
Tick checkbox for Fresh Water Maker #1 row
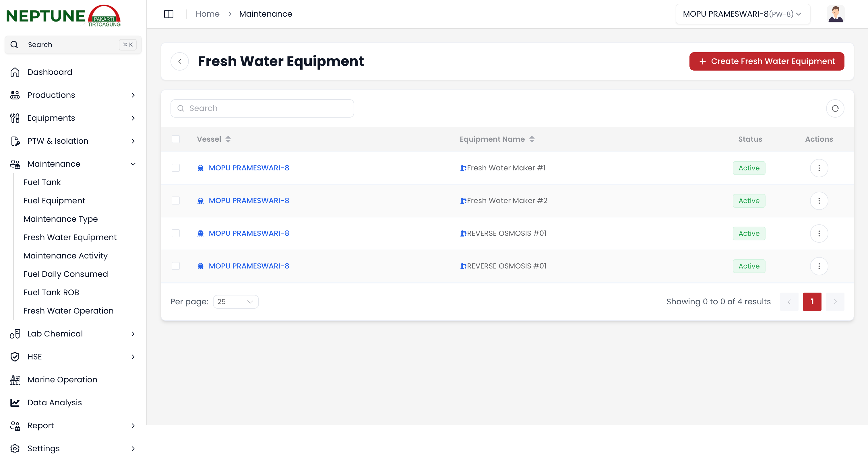(x=176, y=168)
